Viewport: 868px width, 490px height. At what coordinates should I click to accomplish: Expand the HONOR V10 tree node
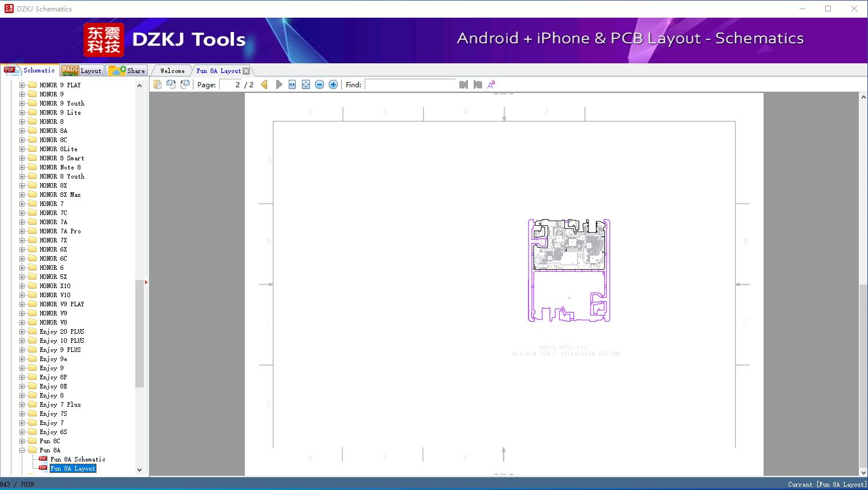click(22, 295)
